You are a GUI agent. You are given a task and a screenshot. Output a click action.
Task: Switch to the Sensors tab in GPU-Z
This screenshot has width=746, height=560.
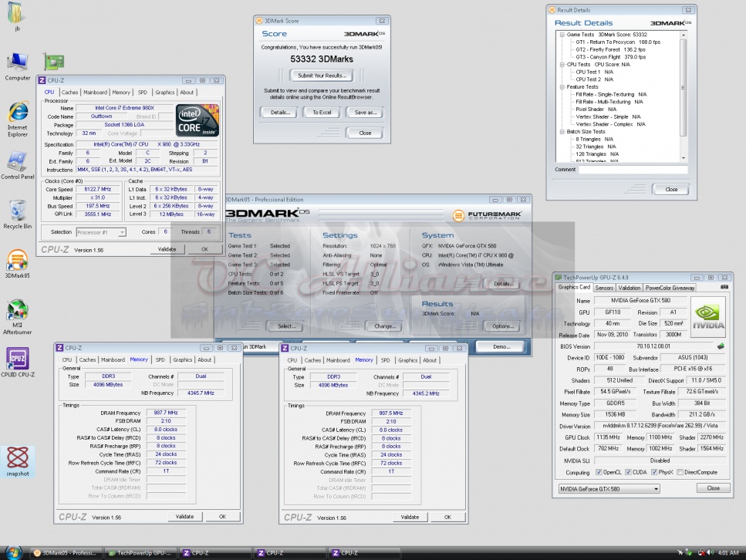pyautogui.click(x=604, y=288)
